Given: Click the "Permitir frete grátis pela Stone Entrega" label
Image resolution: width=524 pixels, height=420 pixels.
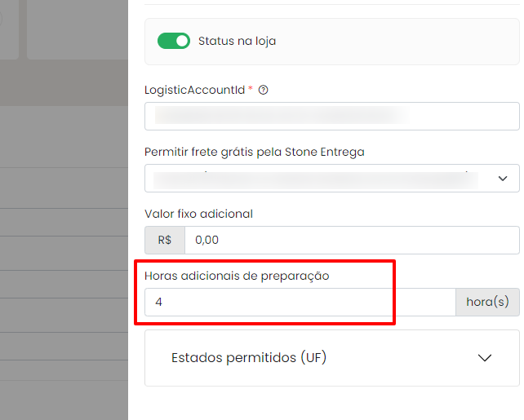Looking at the screenshot, I should point(254,152).
